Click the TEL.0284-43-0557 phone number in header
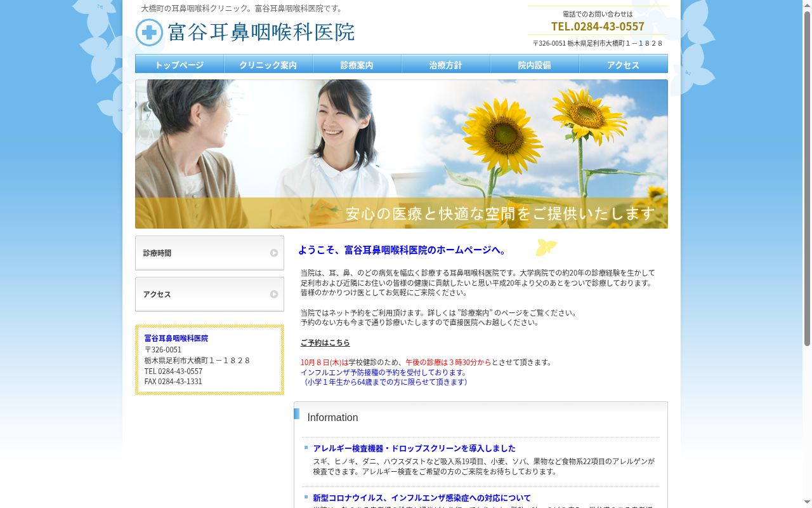 coord(598,26)
